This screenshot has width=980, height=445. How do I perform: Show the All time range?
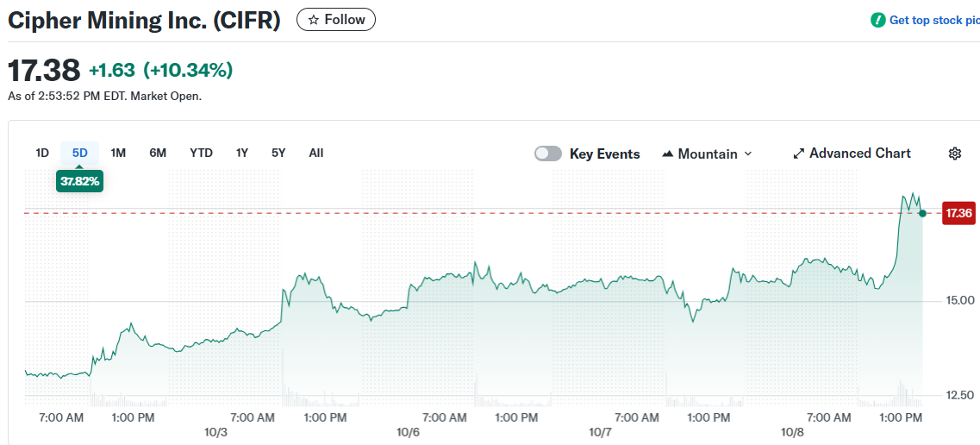coord(316,153)
